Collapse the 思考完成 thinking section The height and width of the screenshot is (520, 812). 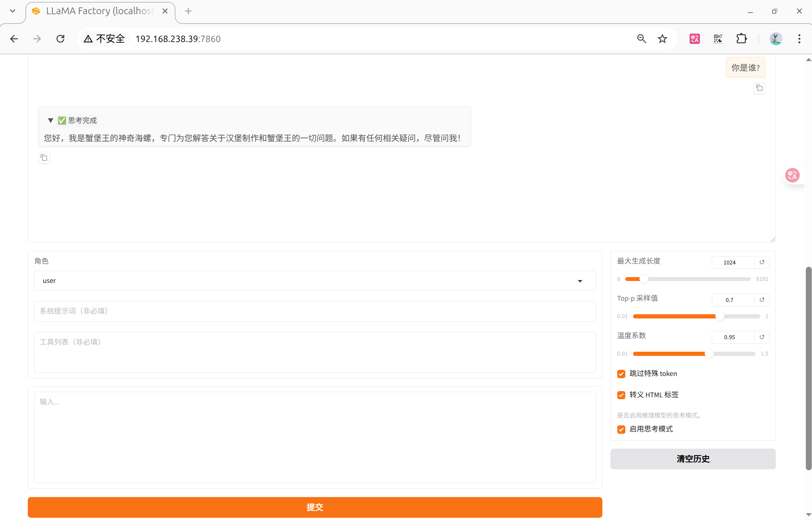(x=51, y=120)
